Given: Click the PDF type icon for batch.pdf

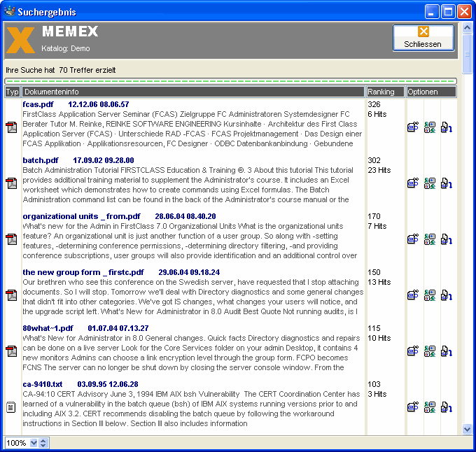Looking at the screenshot, I should 11,183.
